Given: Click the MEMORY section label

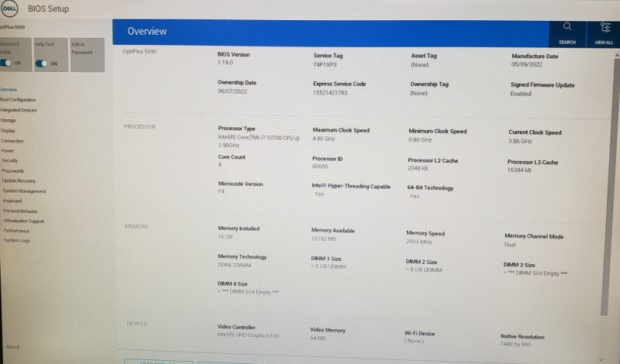Looking at the screenshot, I should tap(136, 226).
